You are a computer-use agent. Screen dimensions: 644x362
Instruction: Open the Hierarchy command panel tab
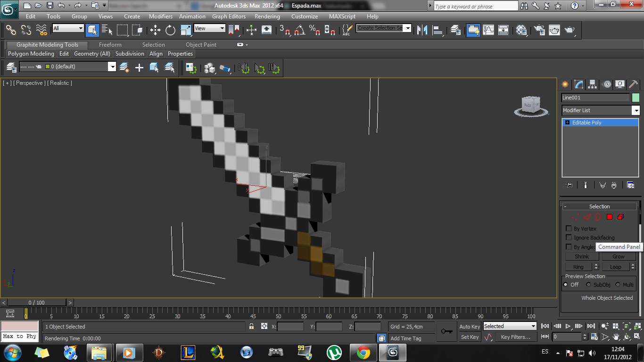593,84
